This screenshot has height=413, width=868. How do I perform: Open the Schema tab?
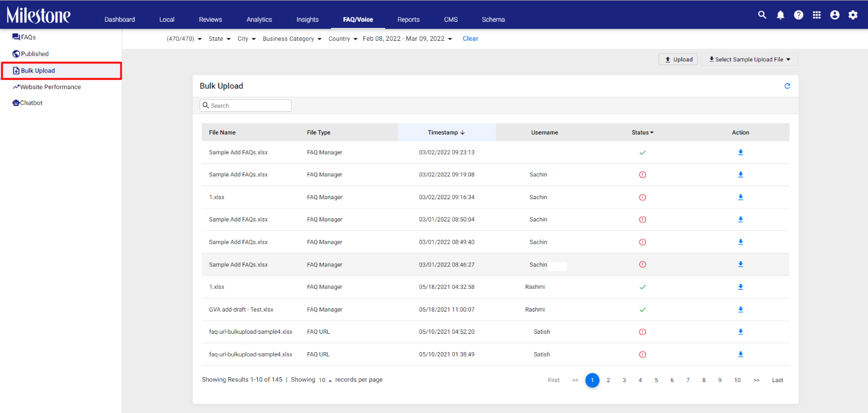tap(494, 20)
